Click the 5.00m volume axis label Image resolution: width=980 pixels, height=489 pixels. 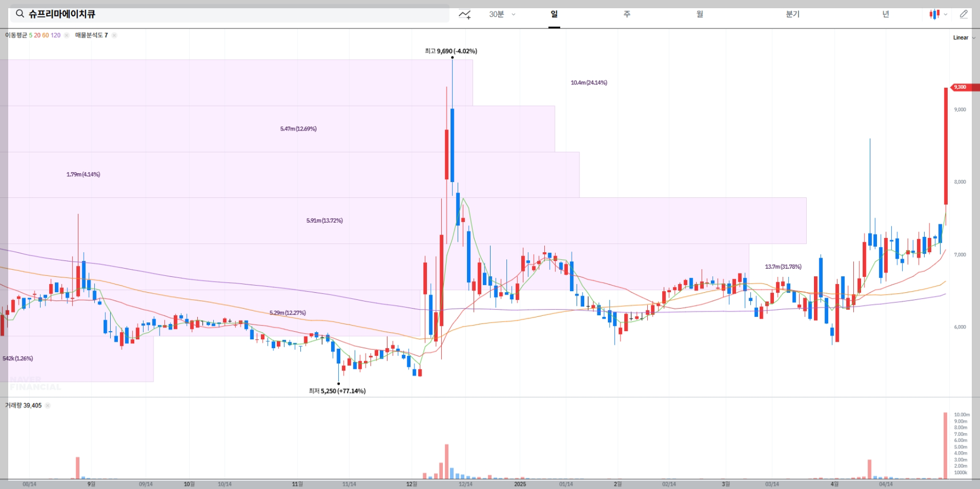tap(960, 447)
